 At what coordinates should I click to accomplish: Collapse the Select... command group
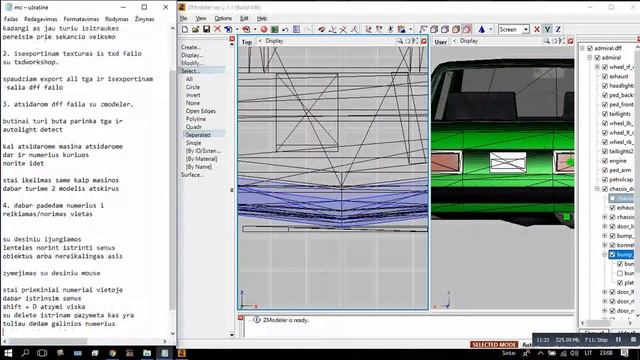point(190,71)
